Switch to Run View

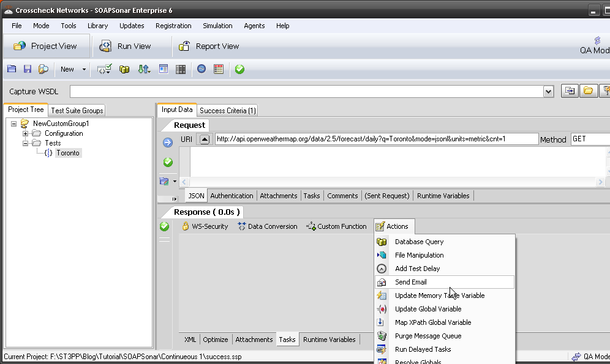126,46
